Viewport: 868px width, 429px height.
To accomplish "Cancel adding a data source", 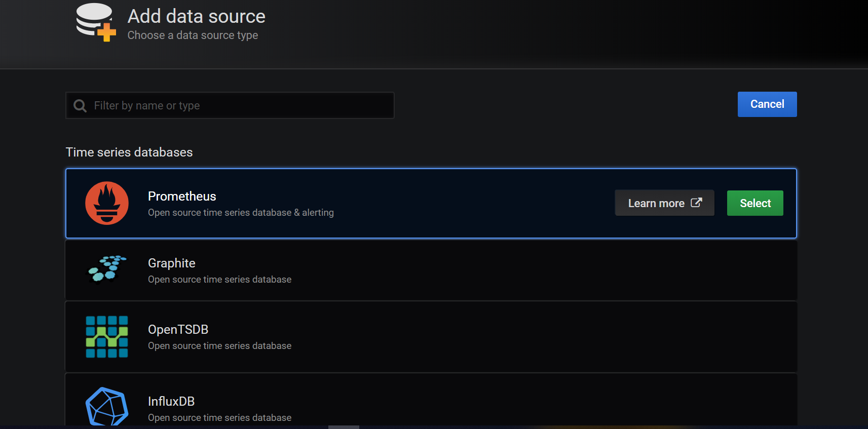I will click(x=767, y=104).
